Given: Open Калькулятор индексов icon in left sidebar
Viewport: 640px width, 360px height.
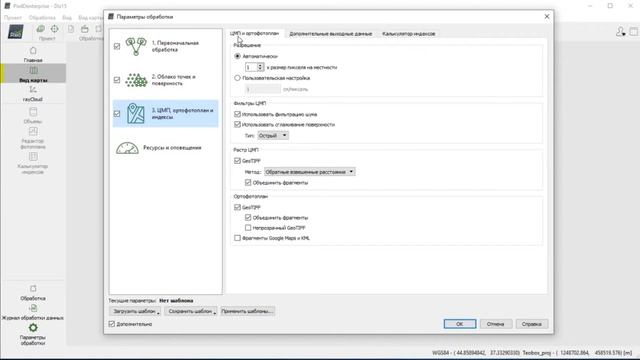Looking at the screenshot, I should tap(33, 157).
